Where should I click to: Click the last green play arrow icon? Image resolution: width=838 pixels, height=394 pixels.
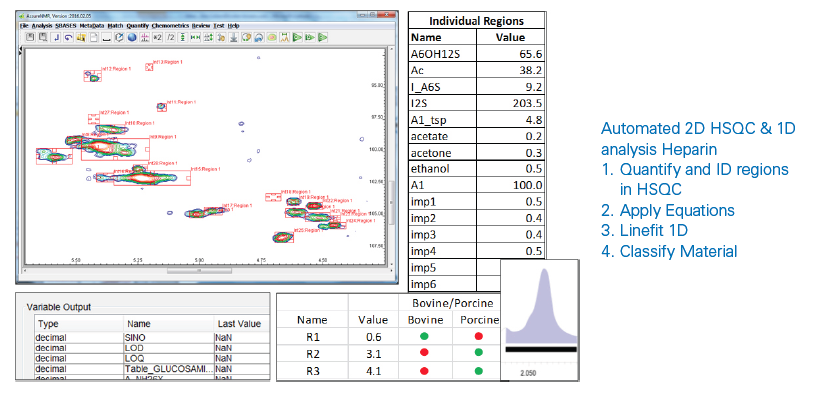[323, 37]
